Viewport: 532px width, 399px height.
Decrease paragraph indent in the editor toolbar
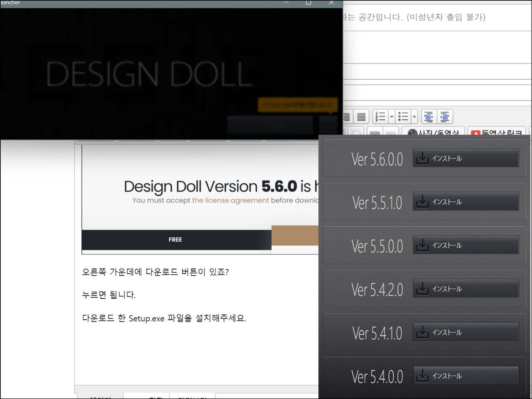tap(429, 117)
